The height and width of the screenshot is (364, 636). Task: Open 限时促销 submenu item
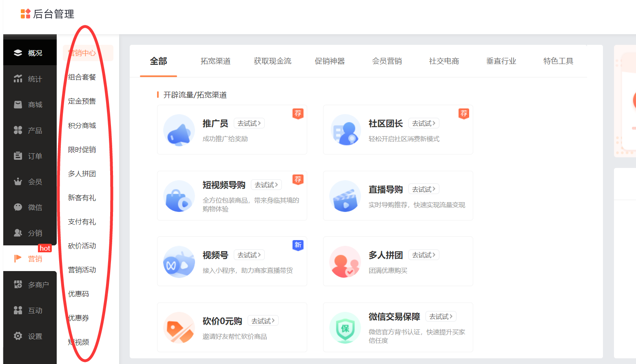click(x=82, y=150)
